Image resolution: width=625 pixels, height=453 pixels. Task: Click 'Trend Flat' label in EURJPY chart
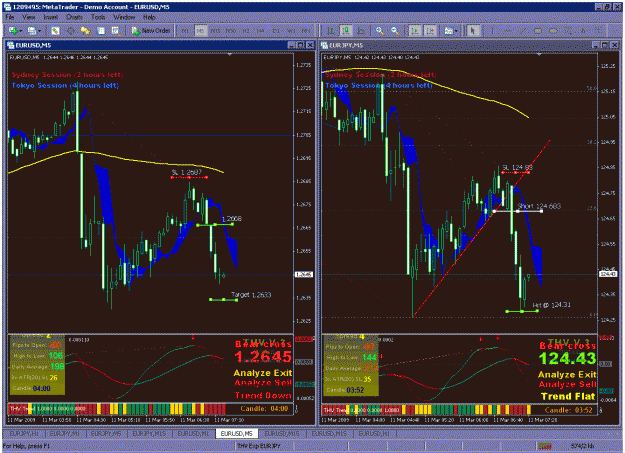[568, 396]
